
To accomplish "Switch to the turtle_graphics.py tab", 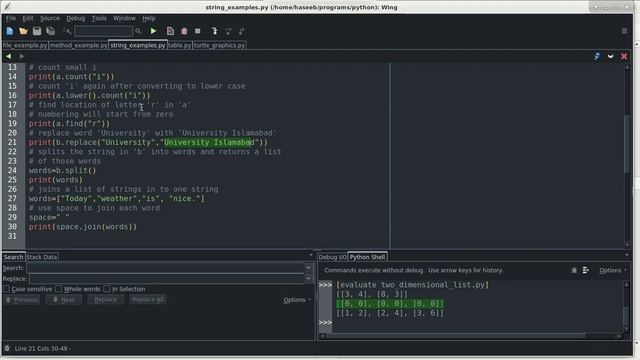I will [219, 45].
